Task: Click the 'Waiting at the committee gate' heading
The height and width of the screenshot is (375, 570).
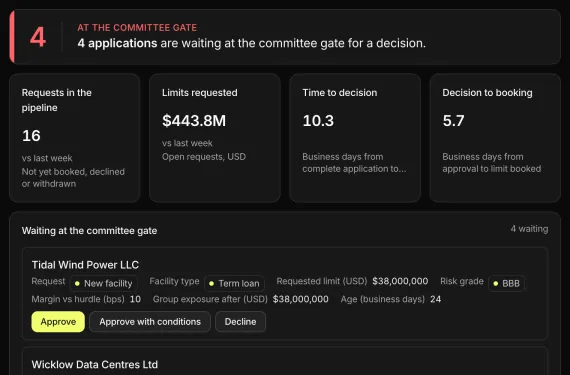Action: 89,231
